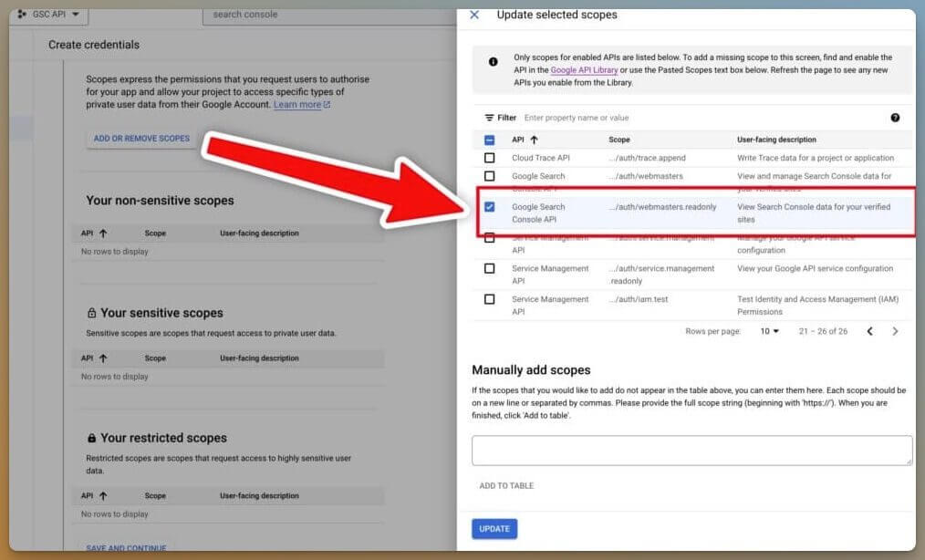Click the .../auth/trace.append scope text
The width and height of the screenshot is (925, 560).
647,158
